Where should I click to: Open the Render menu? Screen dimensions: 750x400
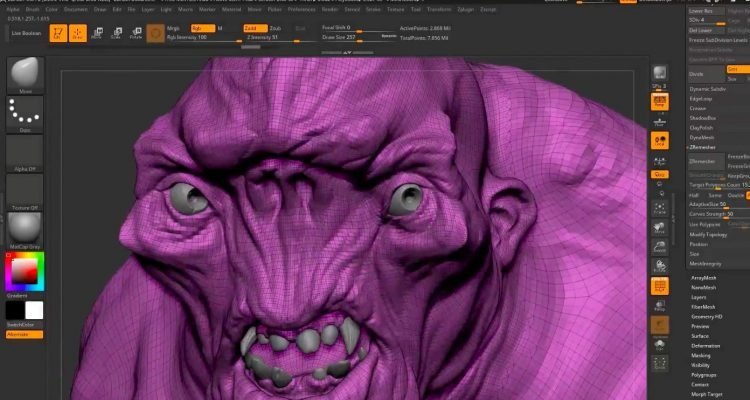pyautogui.click(x=330, y=9)
